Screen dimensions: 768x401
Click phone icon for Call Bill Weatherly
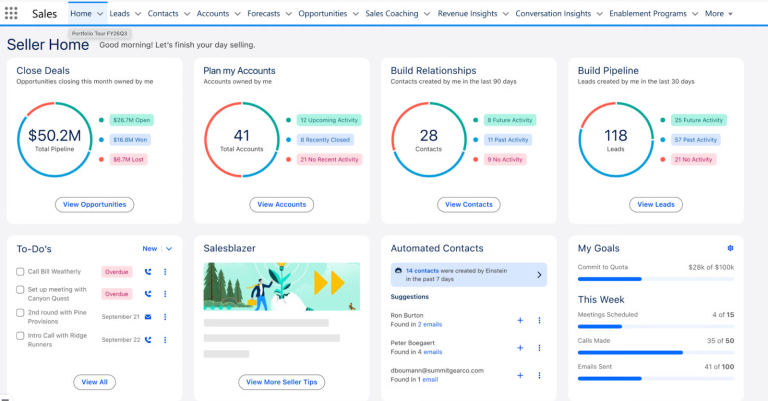(148, 271)
